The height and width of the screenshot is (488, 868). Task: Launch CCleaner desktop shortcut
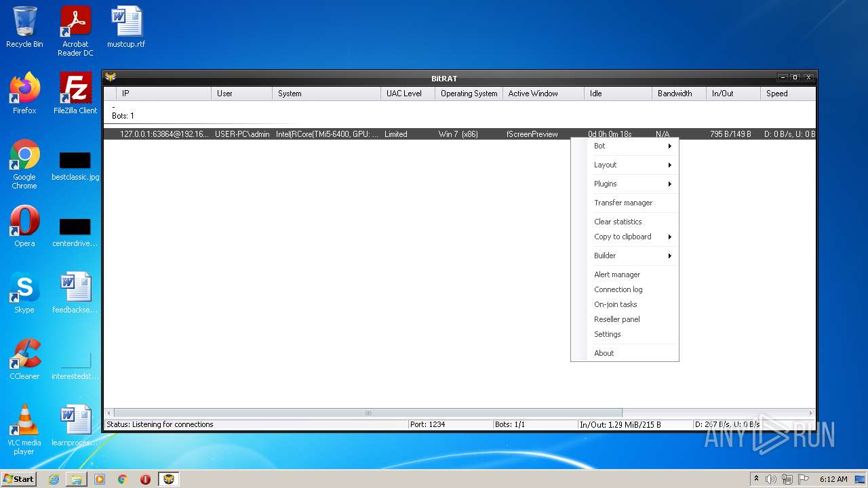[24, 359]
